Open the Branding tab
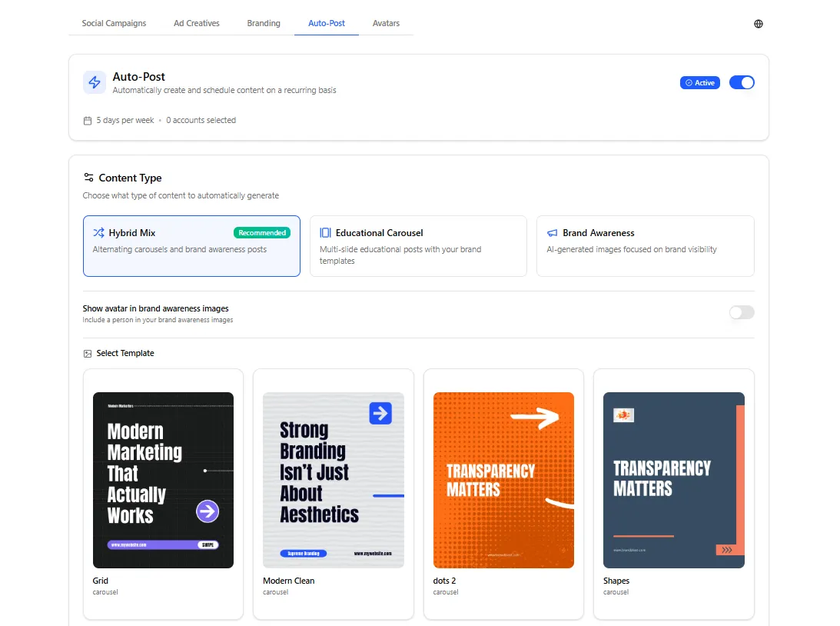The width and height of the screenshot is (840, 626). pyautogui.click(x=264, y=24)
